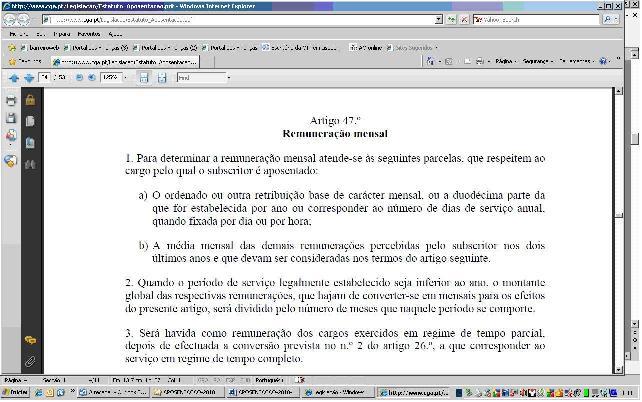Click the fit-one-full-page icon
The width and height of the screenshot is (642, 402).
162,77
